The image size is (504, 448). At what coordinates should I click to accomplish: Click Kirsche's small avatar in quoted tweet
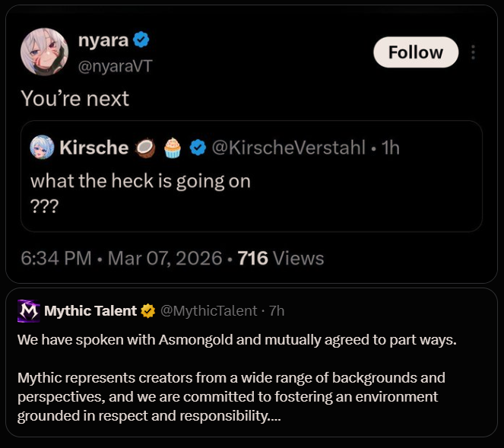42,148
